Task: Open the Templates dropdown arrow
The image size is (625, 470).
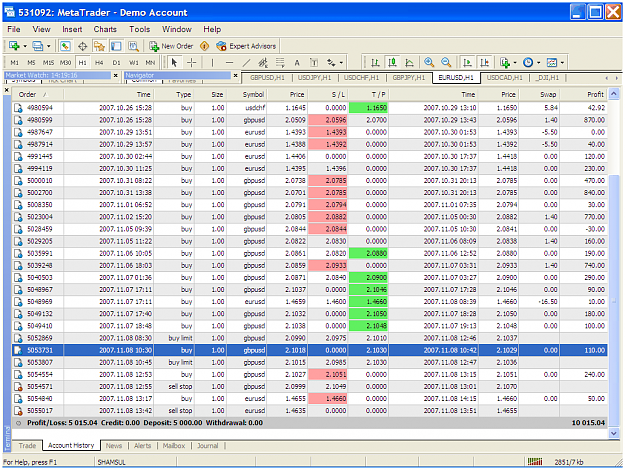Action: click(562, 63)
